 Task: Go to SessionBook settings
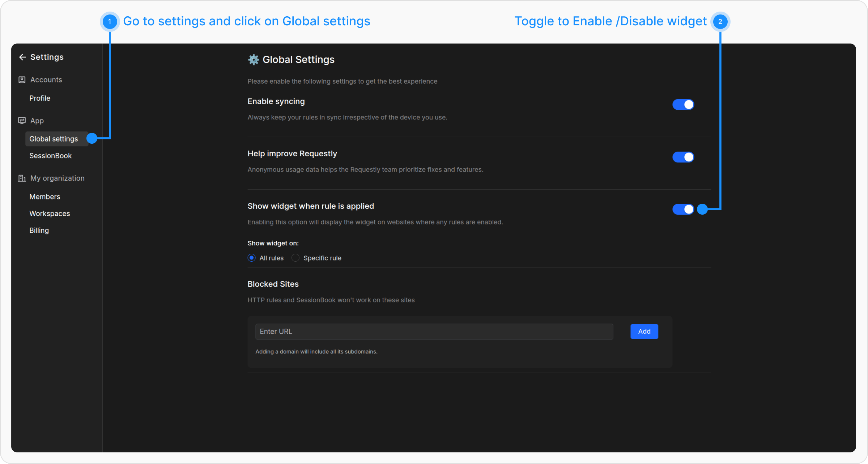[50, 156]
